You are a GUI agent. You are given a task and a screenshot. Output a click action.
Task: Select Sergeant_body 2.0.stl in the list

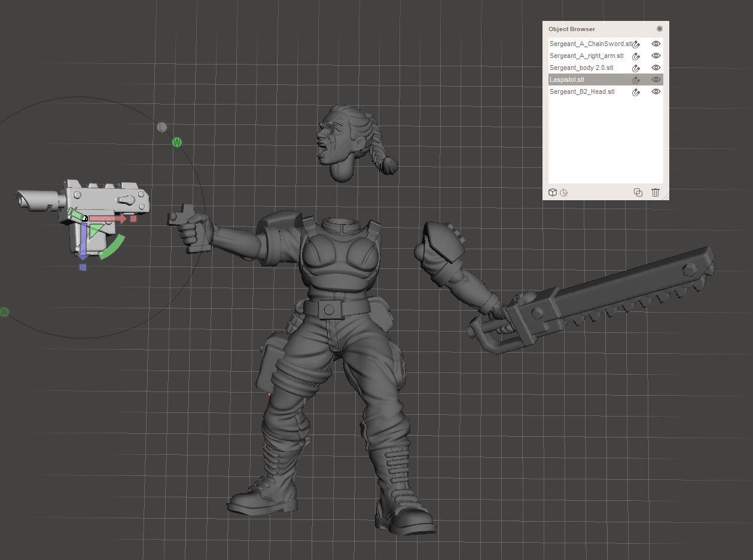tap(581, 68)
